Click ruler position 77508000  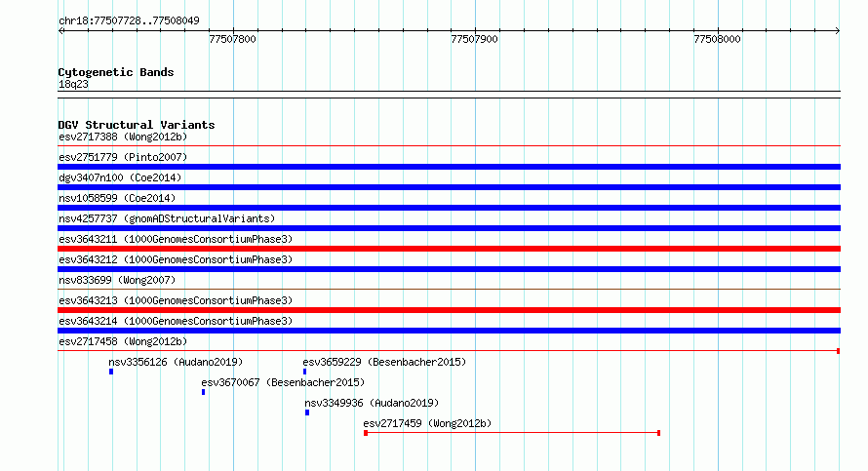[717, 39]
